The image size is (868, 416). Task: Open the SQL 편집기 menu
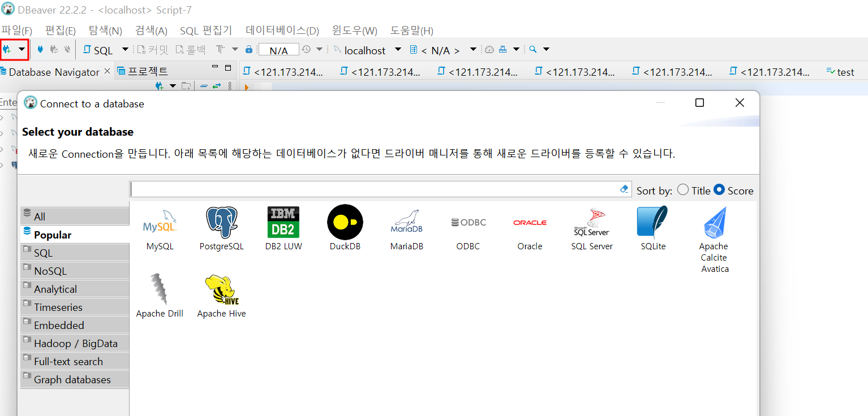click(x=206, y=31)
